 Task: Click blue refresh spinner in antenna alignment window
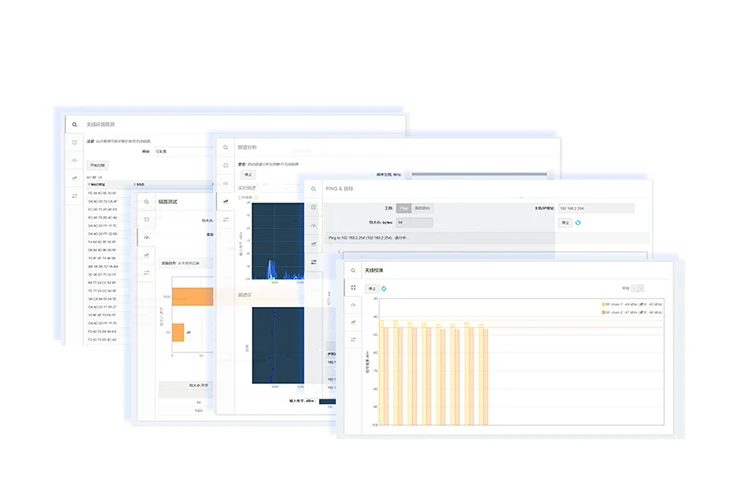[x=384, y=288]
